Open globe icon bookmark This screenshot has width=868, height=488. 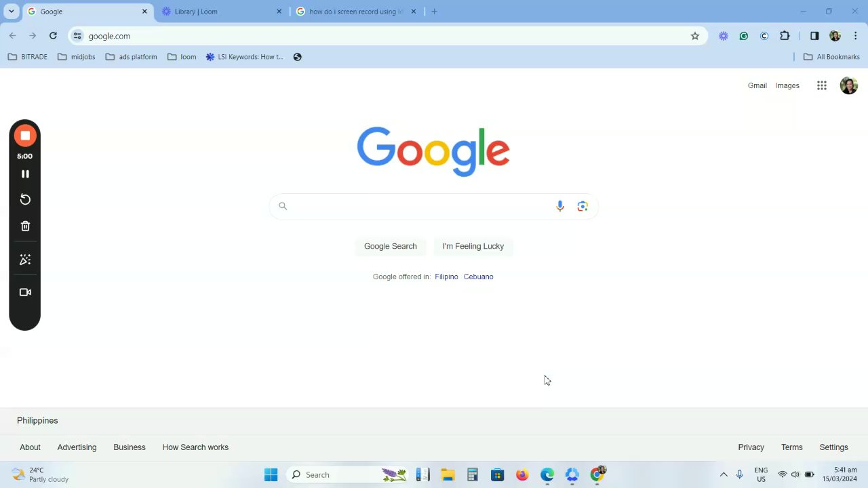click(x=297, y=57)
